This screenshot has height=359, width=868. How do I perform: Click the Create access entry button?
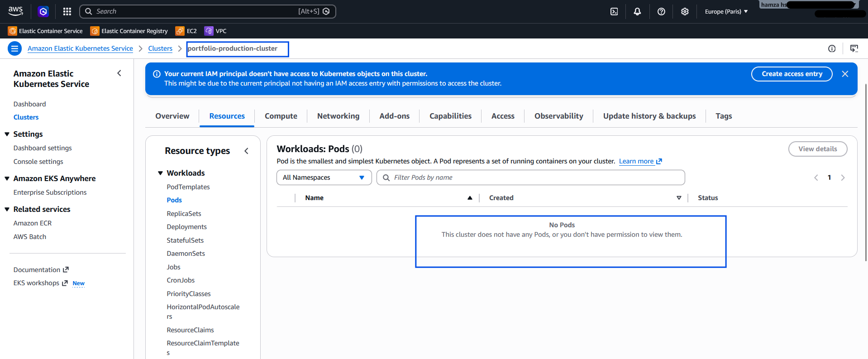click(x=792, y=74)
